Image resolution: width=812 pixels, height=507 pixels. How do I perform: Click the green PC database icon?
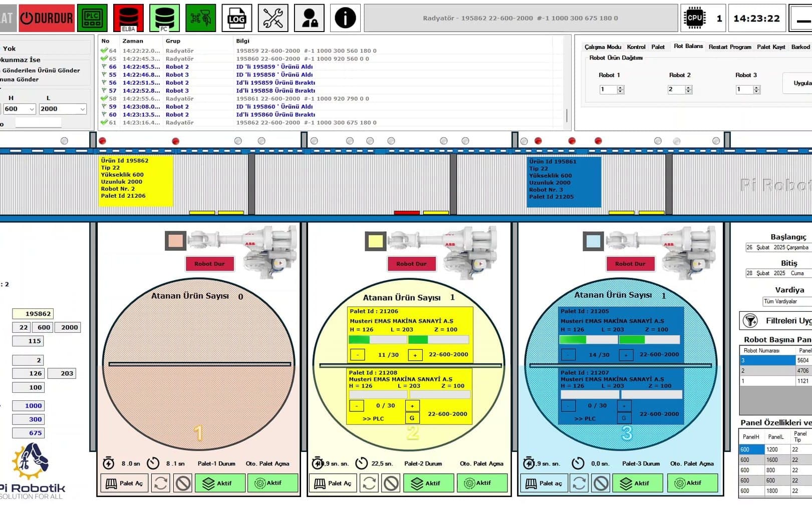point(164,18)
